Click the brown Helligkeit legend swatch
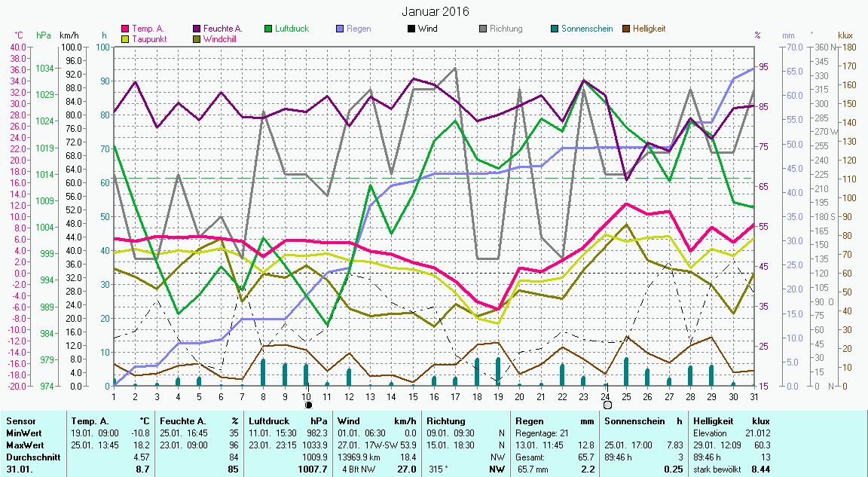868x477 pixels. tap(626, 29)
